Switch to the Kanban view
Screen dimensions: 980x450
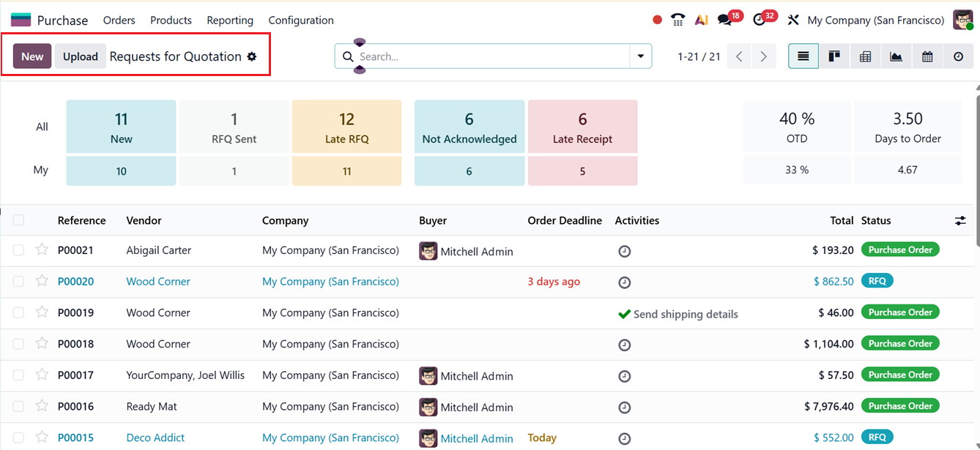[834, 56]
